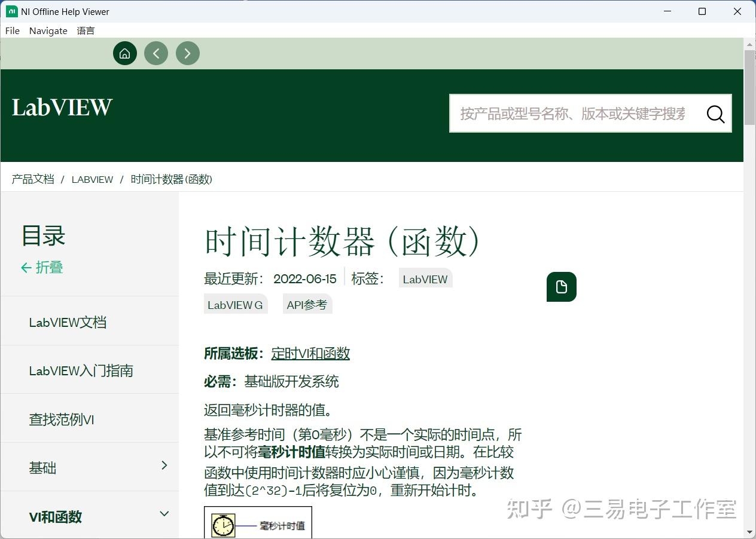Open the 定时VI和函数 palette link
Screen dimensions: 756x539
click(310, 353)
